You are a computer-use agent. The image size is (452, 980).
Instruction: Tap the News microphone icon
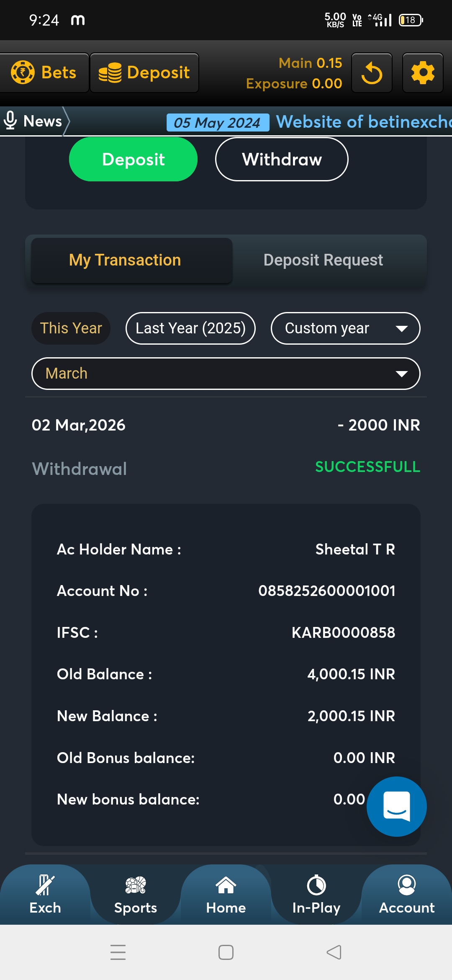(x=10, y=121)
